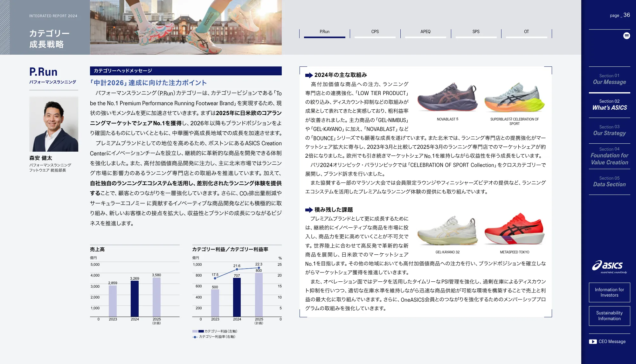The image size is (636, 364).
Task: Switch to the APEQ tab
Action: tap(425, 32)
